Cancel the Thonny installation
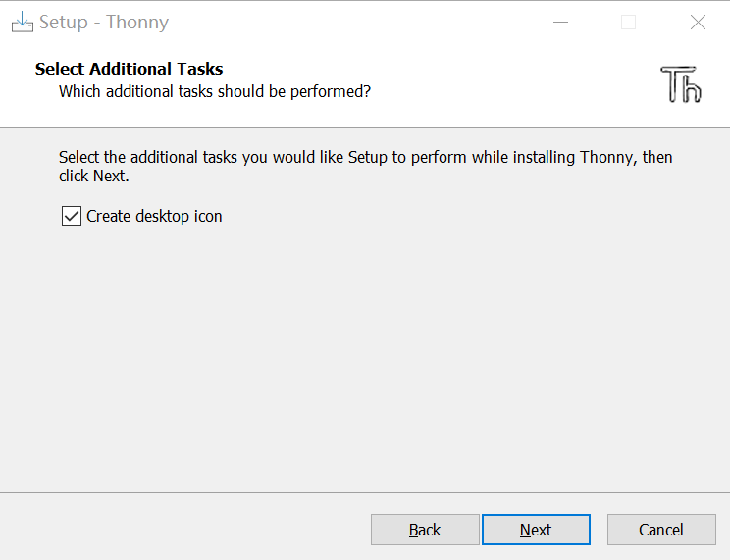This screenshot has width=730, height=560. (661, 530)
